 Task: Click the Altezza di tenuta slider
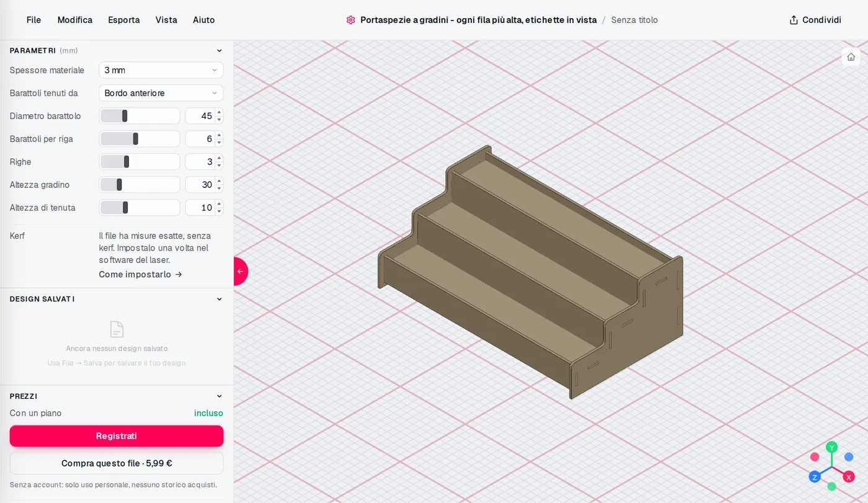[139, 208]
